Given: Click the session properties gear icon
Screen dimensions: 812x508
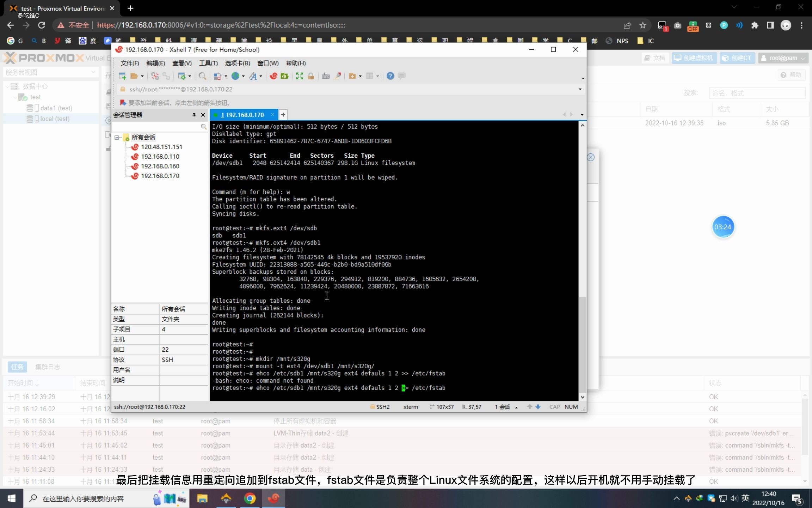Looking at the screenshot, I should point(182,76).
